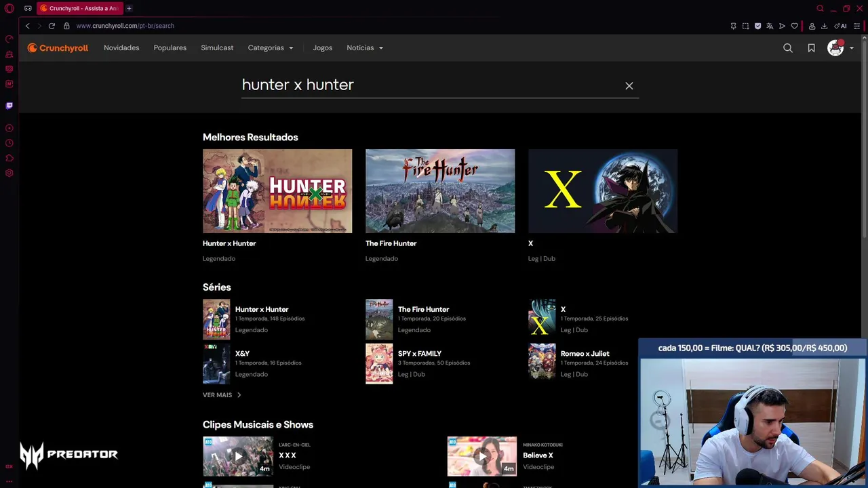Click the send/flow arrow icon in address bar
868x488 pixels.
pos(782,26)
